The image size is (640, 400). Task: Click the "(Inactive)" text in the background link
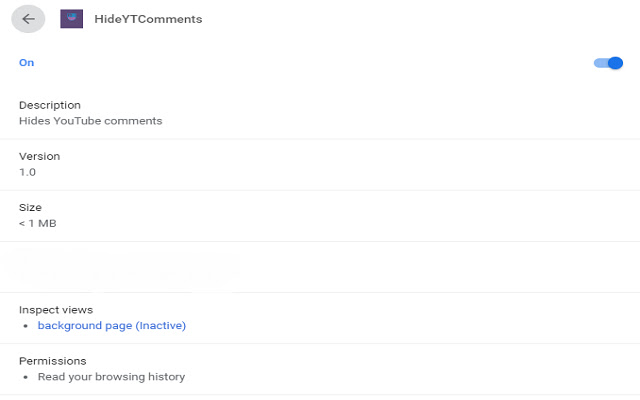(x=161, y=325)
